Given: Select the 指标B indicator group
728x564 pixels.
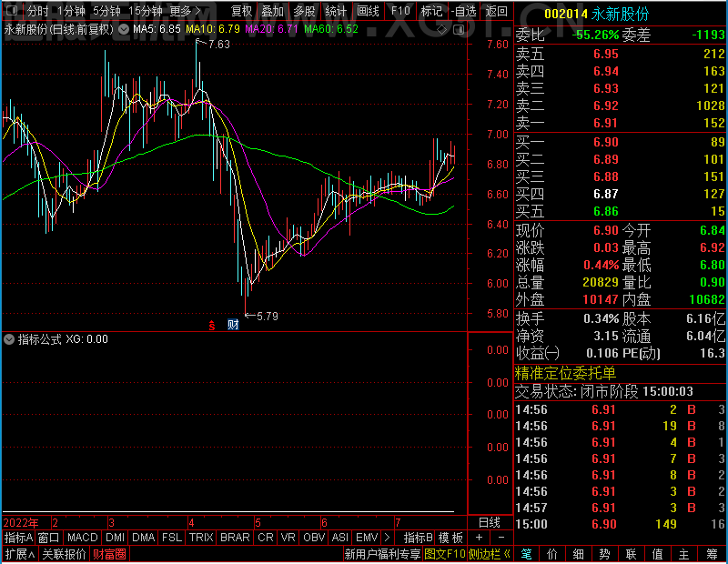Looking at the screenshot, I should [x=419, y=538].
